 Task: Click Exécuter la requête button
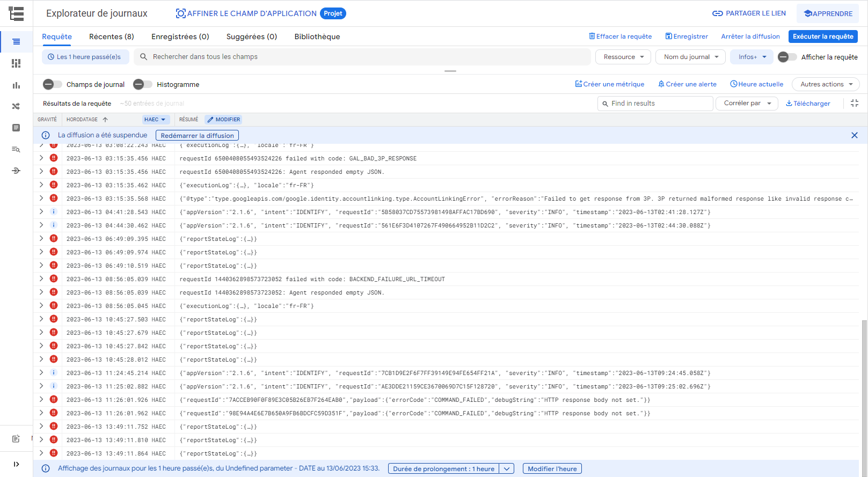[x=823, y=36]
